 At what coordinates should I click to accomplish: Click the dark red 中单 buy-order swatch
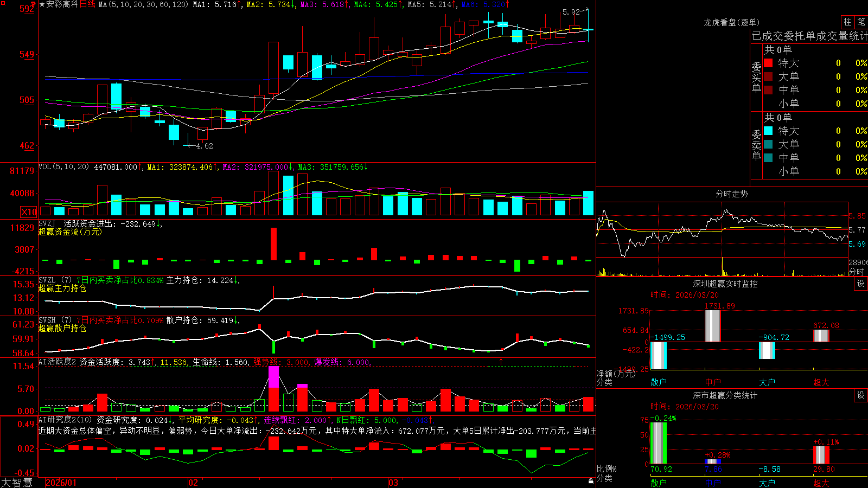(768, 89)
